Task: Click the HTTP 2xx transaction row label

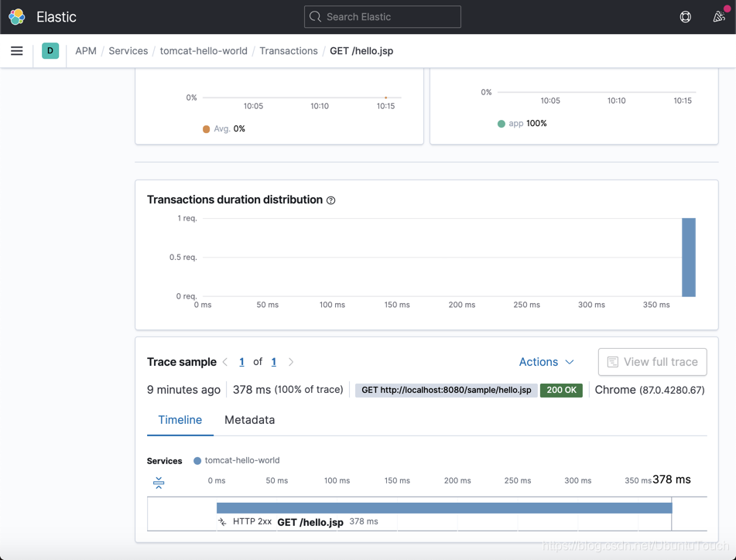Action: pos(252,521)
